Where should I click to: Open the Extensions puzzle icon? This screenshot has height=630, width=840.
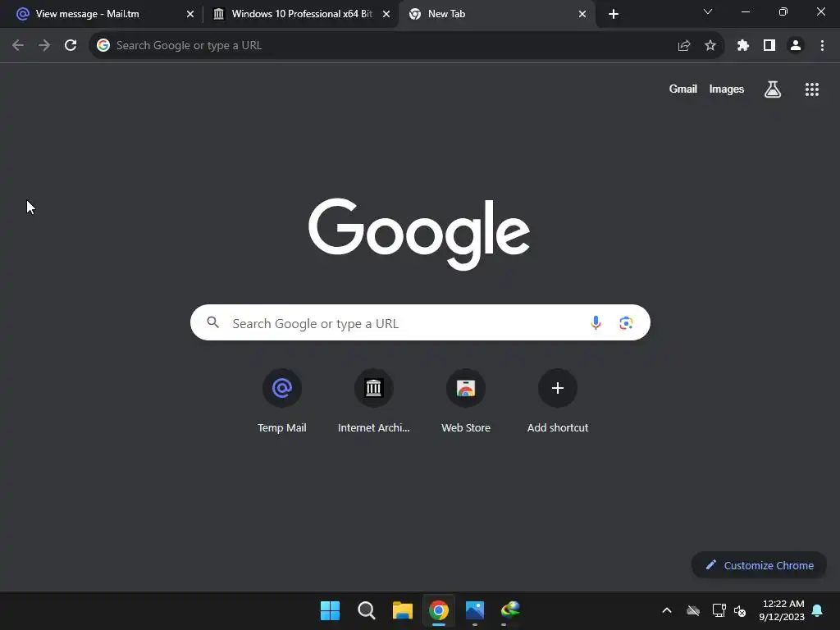[743, 46]
